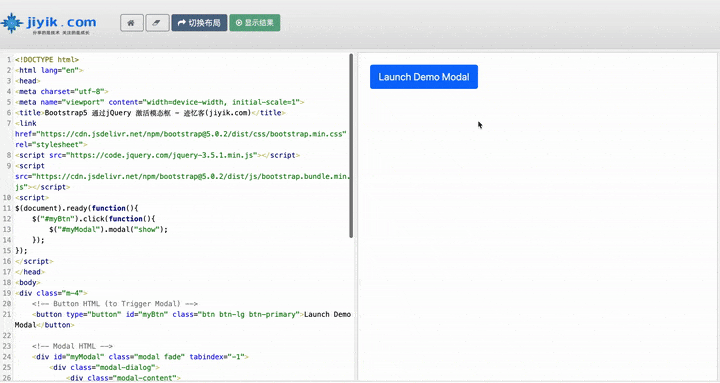Click the code editor vertical scrollbar
Viewport: 720px width, 383px height.
[x=351, y=146]
